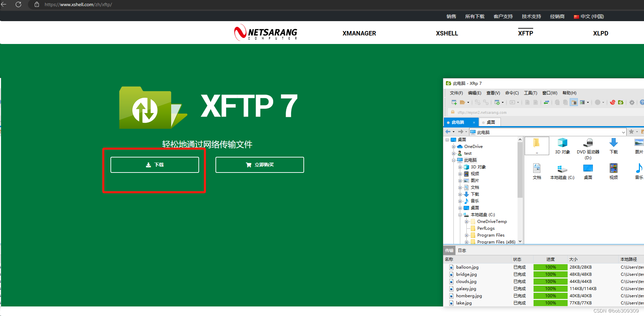Click the transfer window layout icon
Image resolution: width=644 pixels, height=316 pixels.
click(582, 102)
